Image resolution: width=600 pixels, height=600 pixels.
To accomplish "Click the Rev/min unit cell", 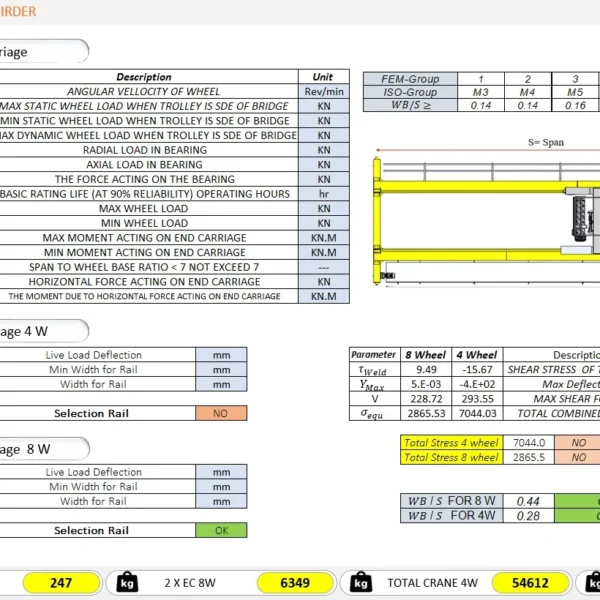I will coord(324,91).
